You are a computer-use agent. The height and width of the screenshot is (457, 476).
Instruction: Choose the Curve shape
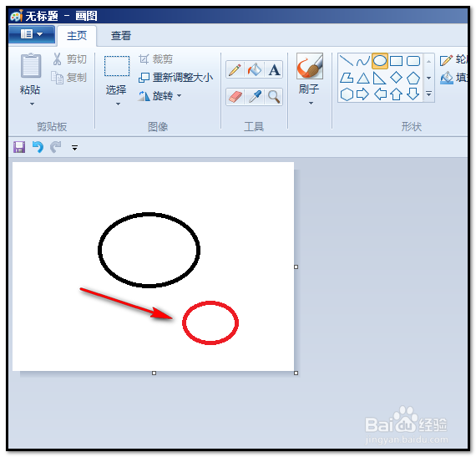coord(362,61)
